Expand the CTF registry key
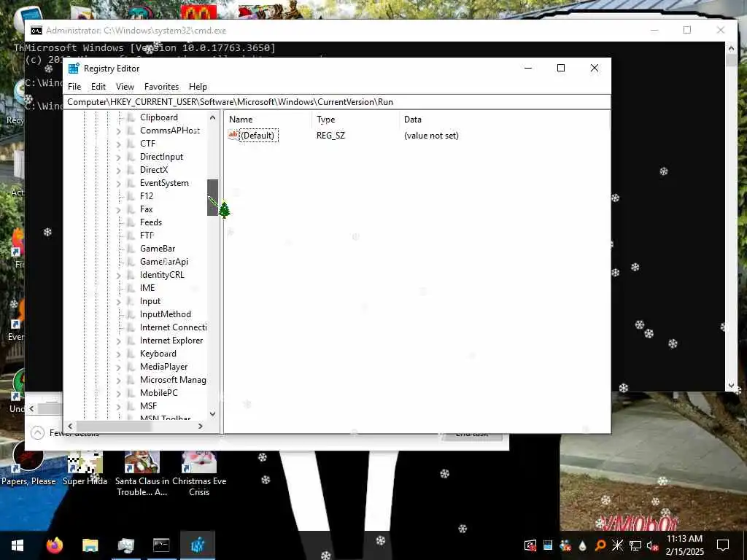 point(119,144)
